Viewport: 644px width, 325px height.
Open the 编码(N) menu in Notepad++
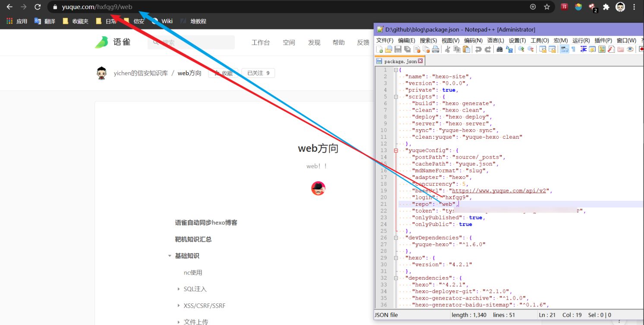(x=473, y=40)
